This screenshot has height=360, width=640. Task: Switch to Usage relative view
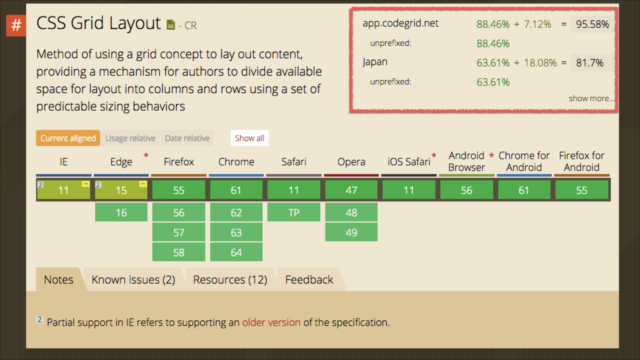pyautogui.click(x=130, y=138)
